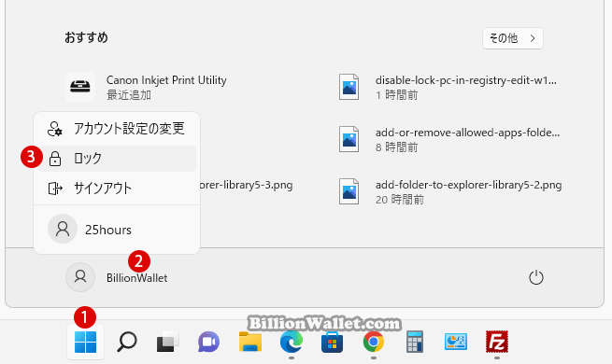The image size is (612, 364).
Task: Open Microsoft Store from taskbar
Action: click(x=332, y=342)
